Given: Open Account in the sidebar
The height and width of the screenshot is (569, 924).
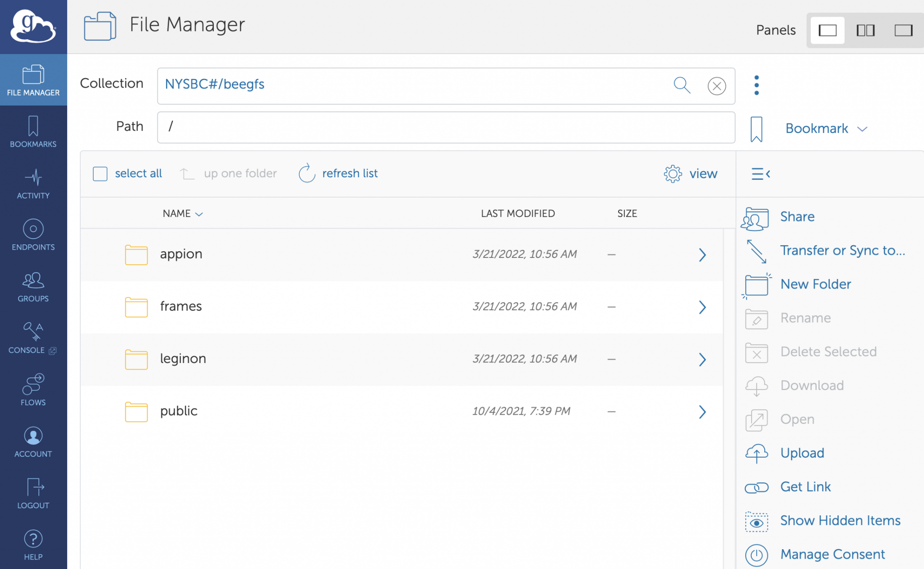Looking at the screenshot, I should point(33,441).
